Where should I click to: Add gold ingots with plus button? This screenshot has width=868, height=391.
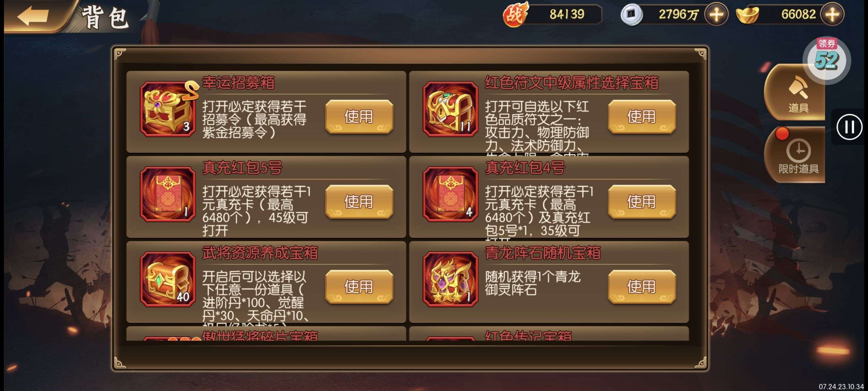[832, 14]
